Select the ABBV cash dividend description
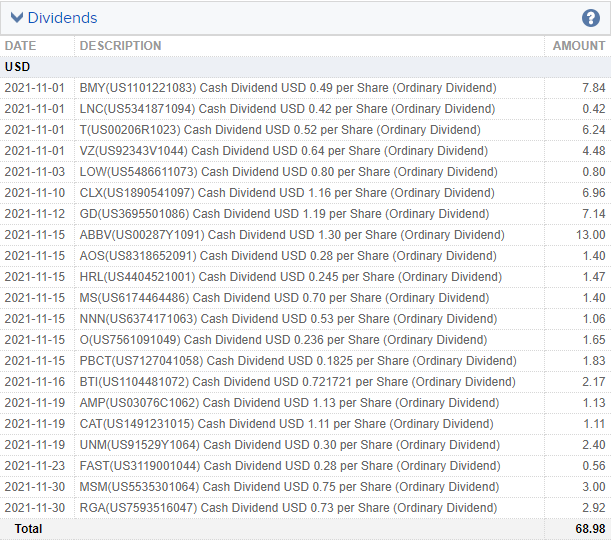 point(292,235)
